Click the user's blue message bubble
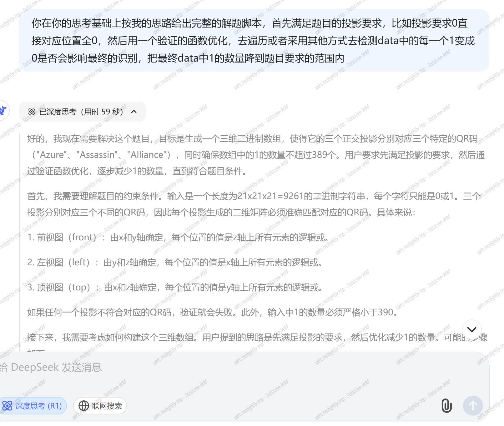504x426 pixels. (x=254, y=41)
